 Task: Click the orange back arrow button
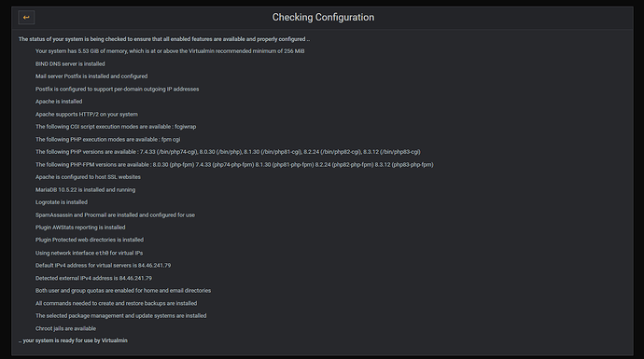tap(26, 17)
